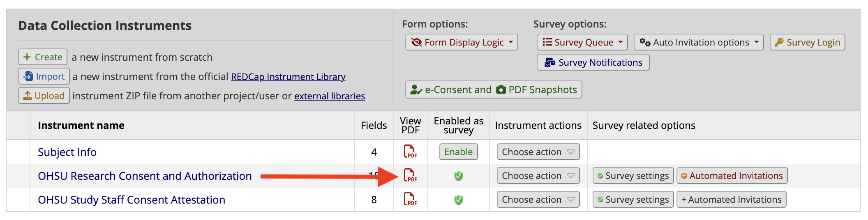View PDF of OHSU Research Consent and Authorization
This screenshot has width=868, height=220.
pyautogui.click(x=410, y=176)
